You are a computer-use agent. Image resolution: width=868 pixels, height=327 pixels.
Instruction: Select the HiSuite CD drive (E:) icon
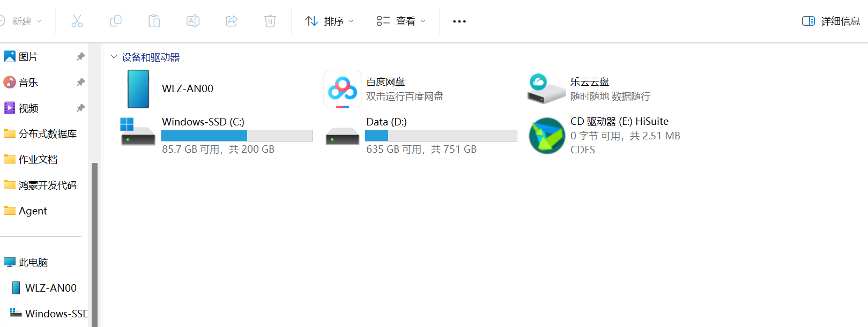pos(547,136)
